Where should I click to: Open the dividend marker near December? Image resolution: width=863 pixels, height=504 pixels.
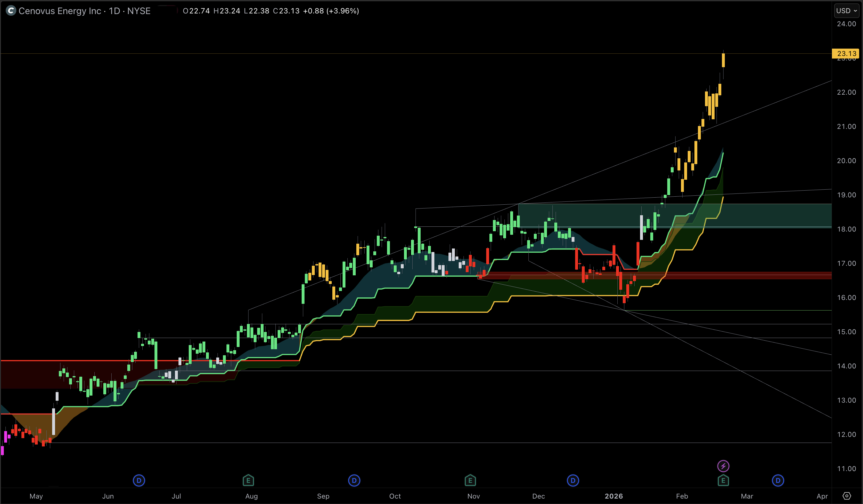(x=573, y=480)
